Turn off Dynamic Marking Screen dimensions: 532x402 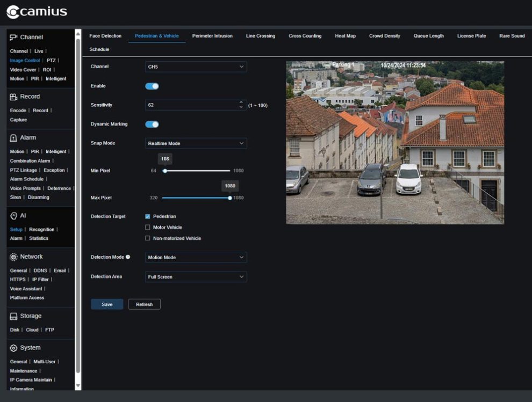[x=152, y=123]
